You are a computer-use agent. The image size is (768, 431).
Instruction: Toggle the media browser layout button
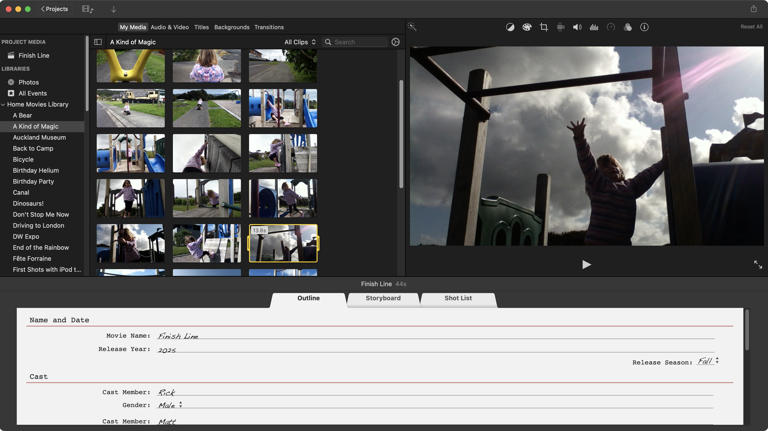point(88,9)
